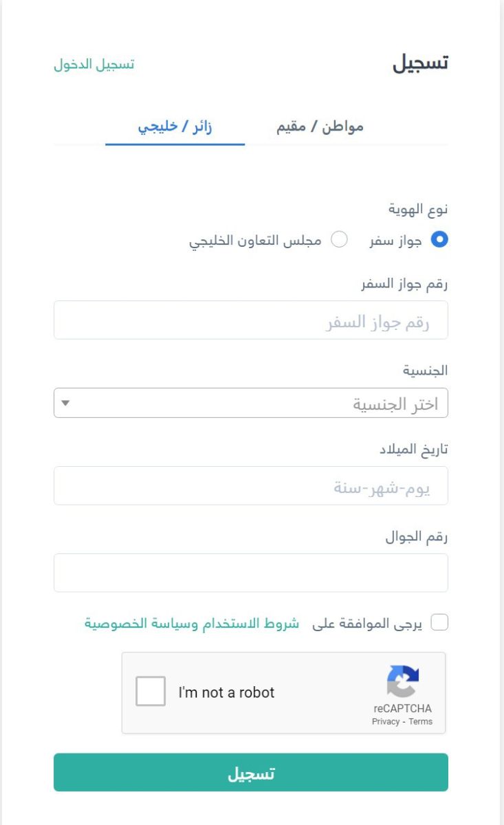
Task: Open the اختر الجنسية nationality dropdown
Action: (x=251, y=403)
